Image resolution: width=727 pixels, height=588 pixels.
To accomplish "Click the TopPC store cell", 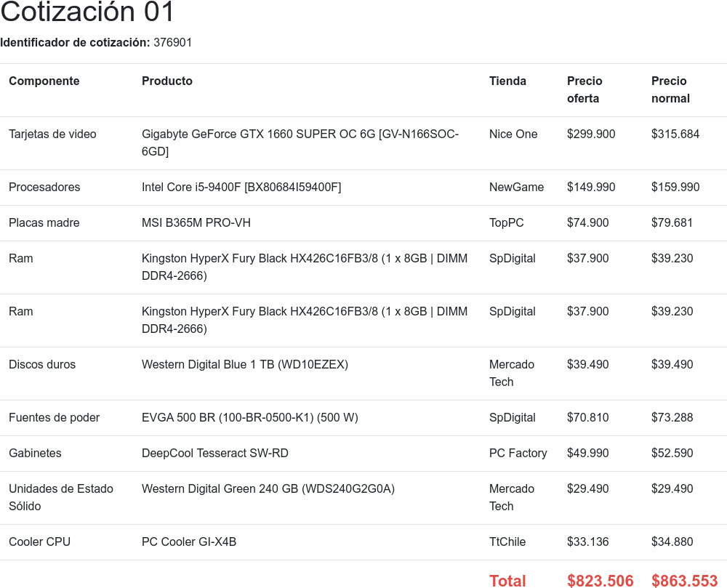I will (x=506, y=223).
